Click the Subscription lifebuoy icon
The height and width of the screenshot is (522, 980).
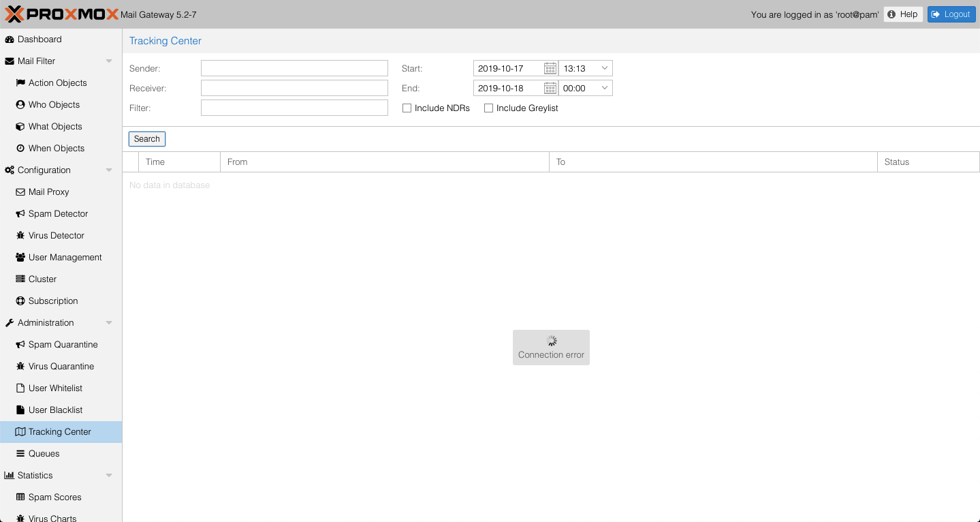20,301
